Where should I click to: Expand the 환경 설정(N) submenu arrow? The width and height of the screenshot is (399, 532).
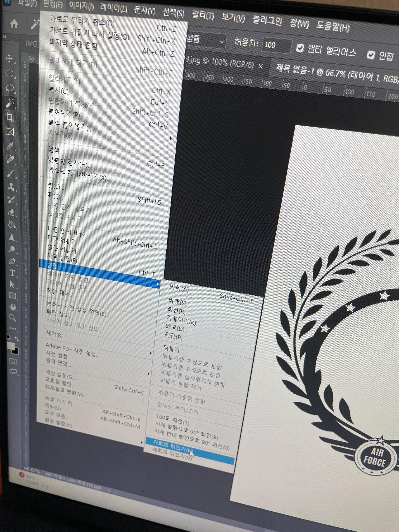point(142,442)
